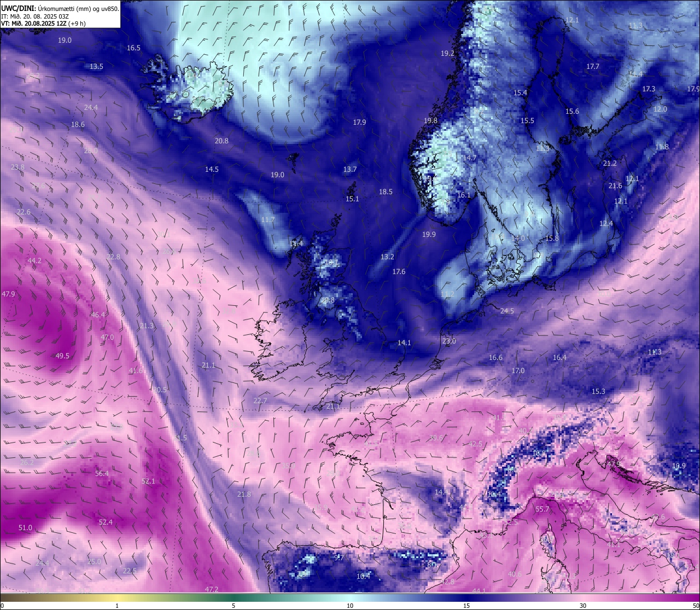Click the 18.6 value label

[78, 125]
